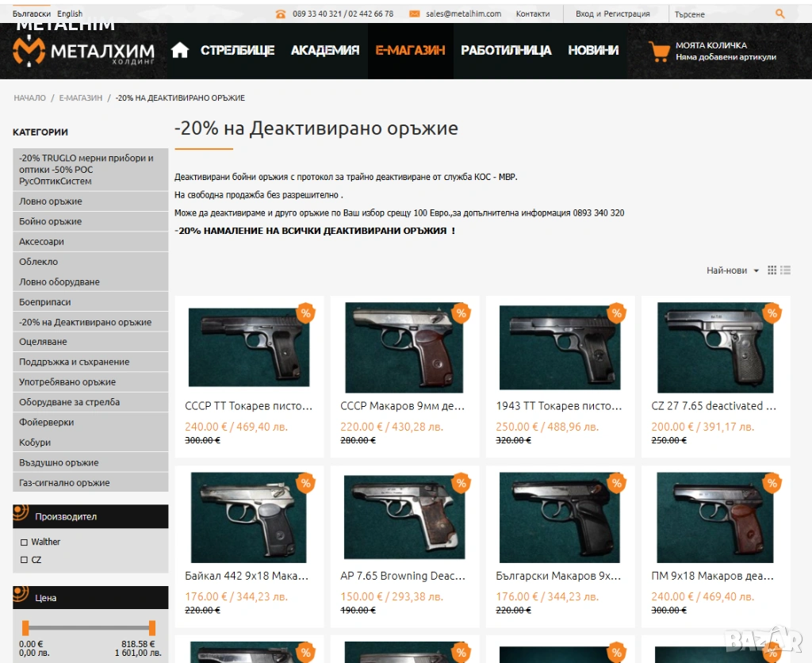Switch to grid view layout
Image resolution: width=812 pixels, height=663 pixels.
click(772, 270)
